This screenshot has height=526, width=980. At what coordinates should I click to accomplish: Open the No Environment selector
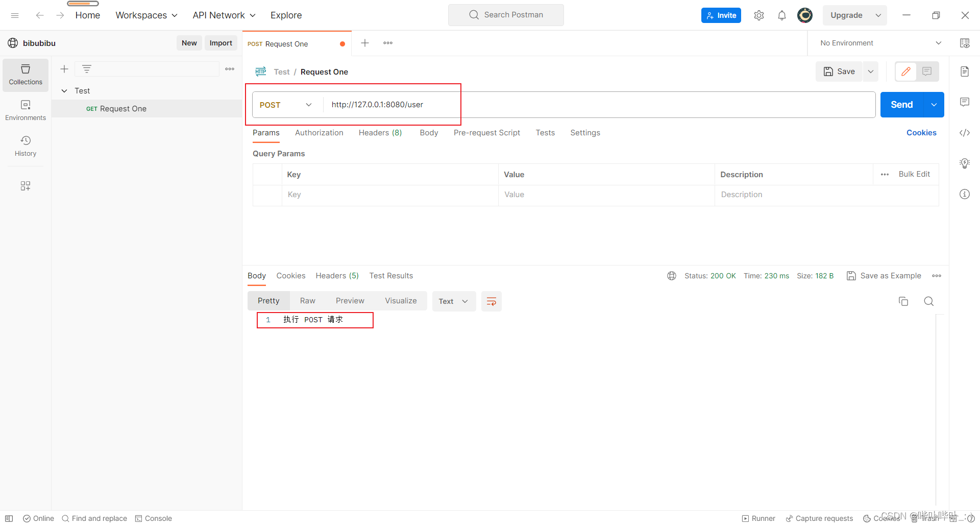click(880, 43)
